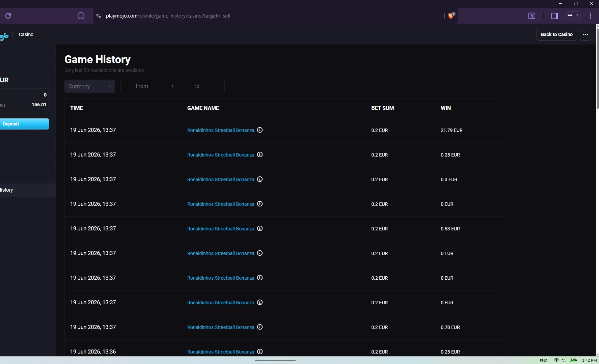Open the battery icon in system tray
This screenshot has width=599, height=364.
tap(573, 360)
